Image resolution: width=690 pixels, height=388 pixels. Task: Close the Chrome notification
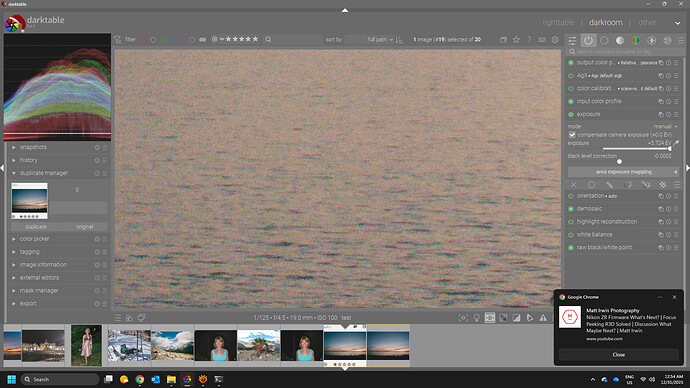(618, 355)
